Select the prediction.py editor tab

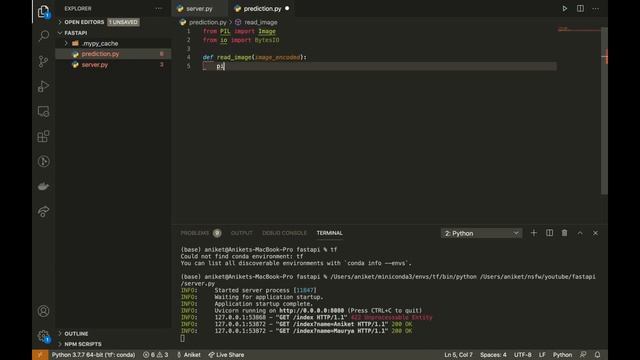[x=262, y=9]
